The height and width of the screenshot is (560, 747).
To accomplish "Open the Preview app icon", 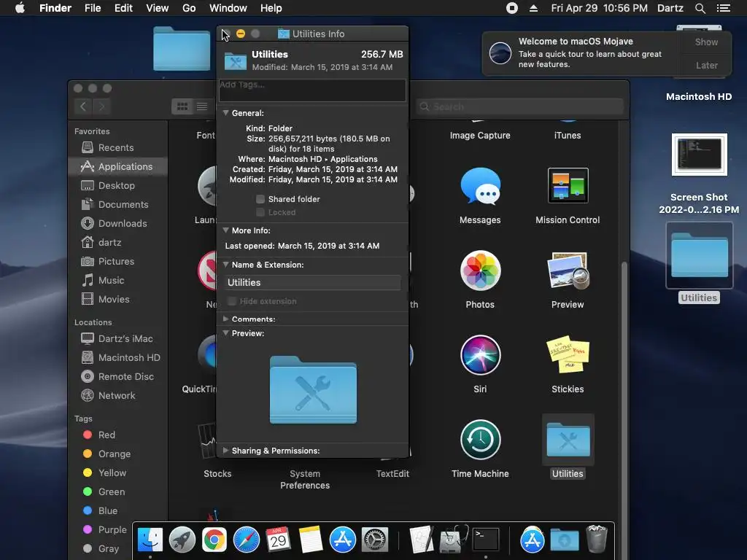I will [x=568, y=271].
